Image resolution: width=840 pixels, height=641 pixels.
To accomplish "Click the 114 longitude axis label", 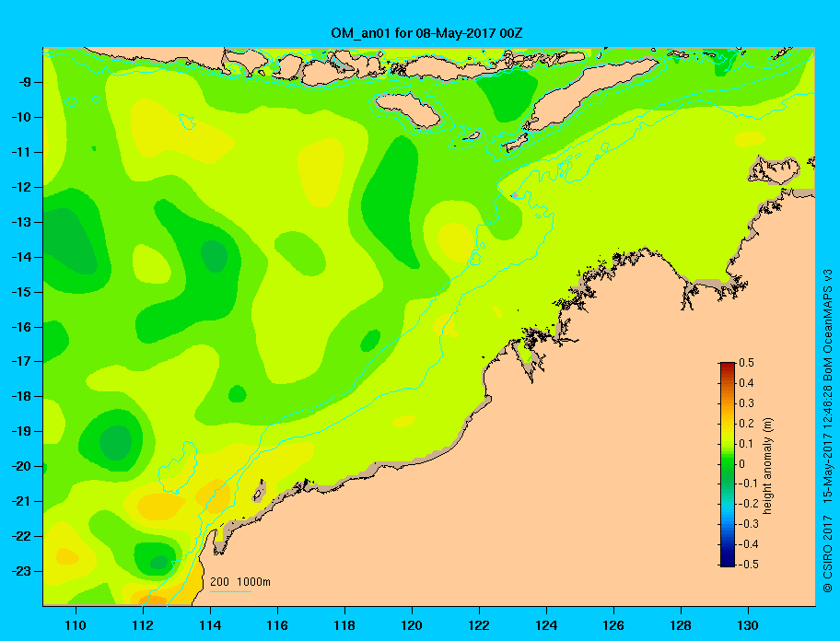I will pyautogui.click(x=210, y=625).
